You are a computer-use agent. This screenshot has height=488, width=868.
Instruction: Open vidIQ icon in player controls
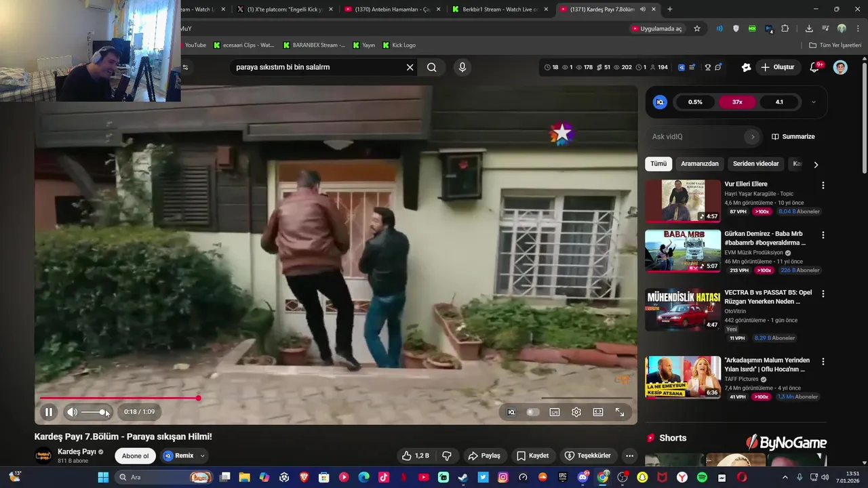tap(511, 412)
